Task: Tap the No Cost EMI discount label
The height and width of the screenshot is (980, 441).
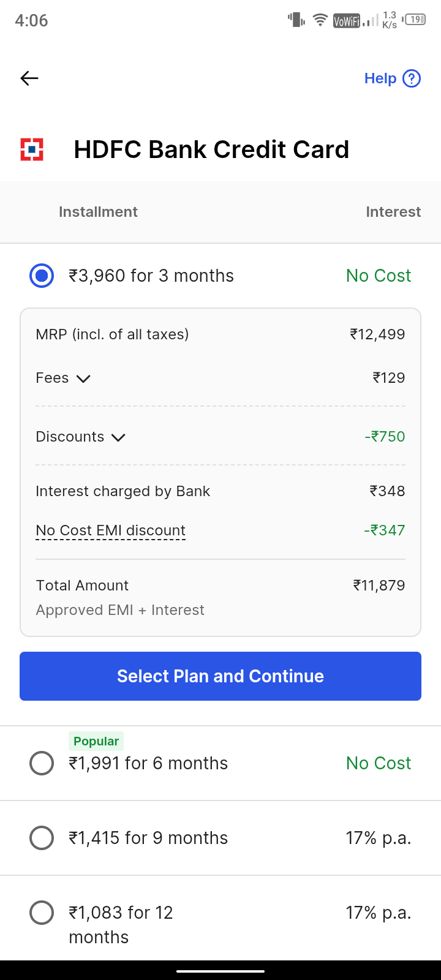Action: (111, 530)
